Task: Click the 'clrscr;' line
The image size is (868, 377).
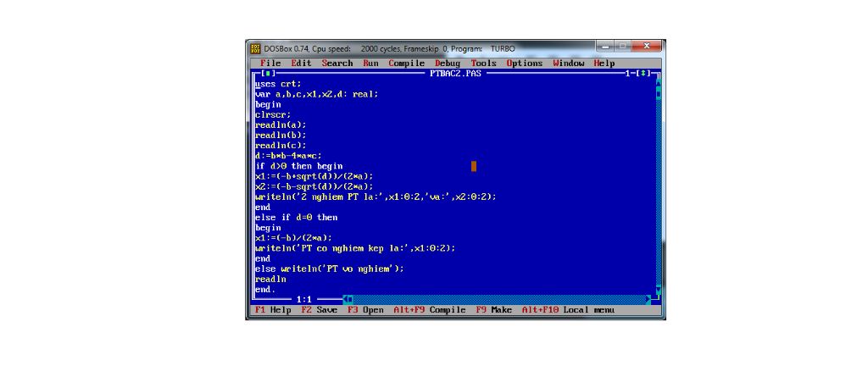Action: tap(274, 114)
